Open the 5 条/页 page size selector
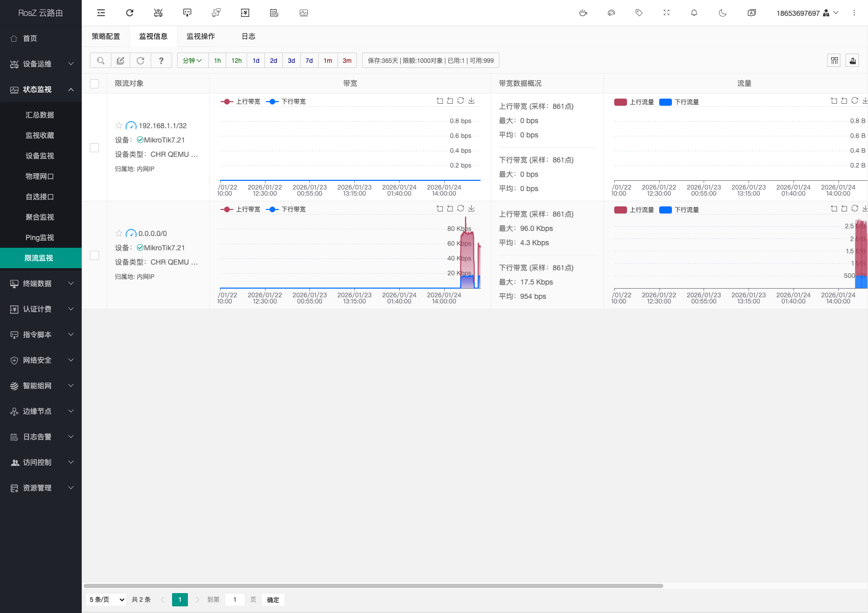 point(107,600)
